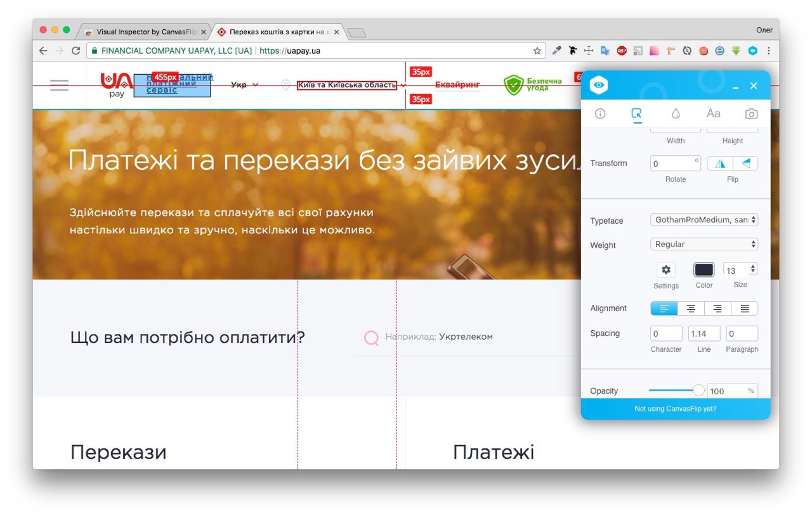812x516 pixels.
Task: Click the Line spacing field
Action: 704,333
